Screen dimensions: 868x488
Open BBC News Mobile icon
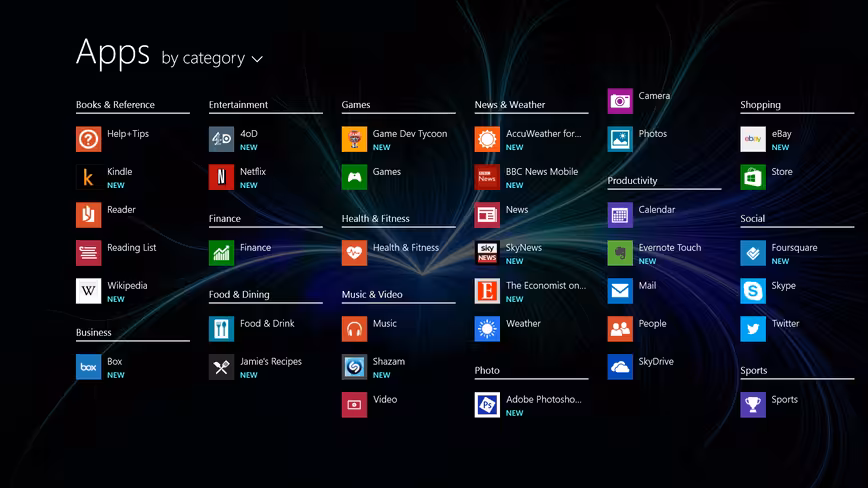pos(487,177)
